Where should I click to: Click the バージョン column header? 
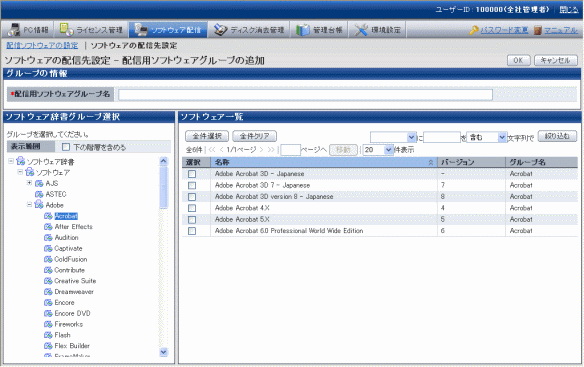[x=471, y=162]
